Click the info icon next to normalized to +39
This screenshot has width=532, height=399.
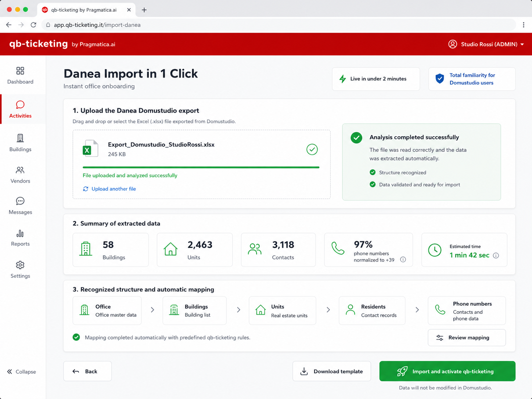pos(403,259)
